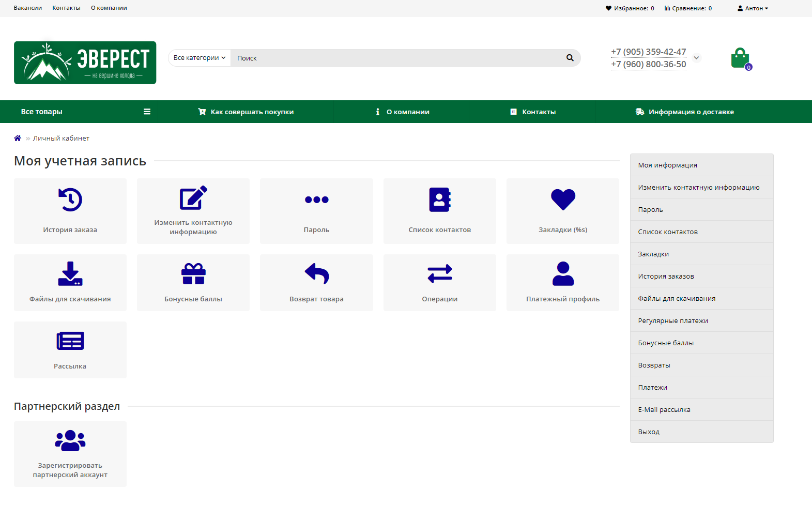The width and height of the screenshot is (812, 506).
Task: Go to home via breadcrumb house icon
Action: click(18, 138)
